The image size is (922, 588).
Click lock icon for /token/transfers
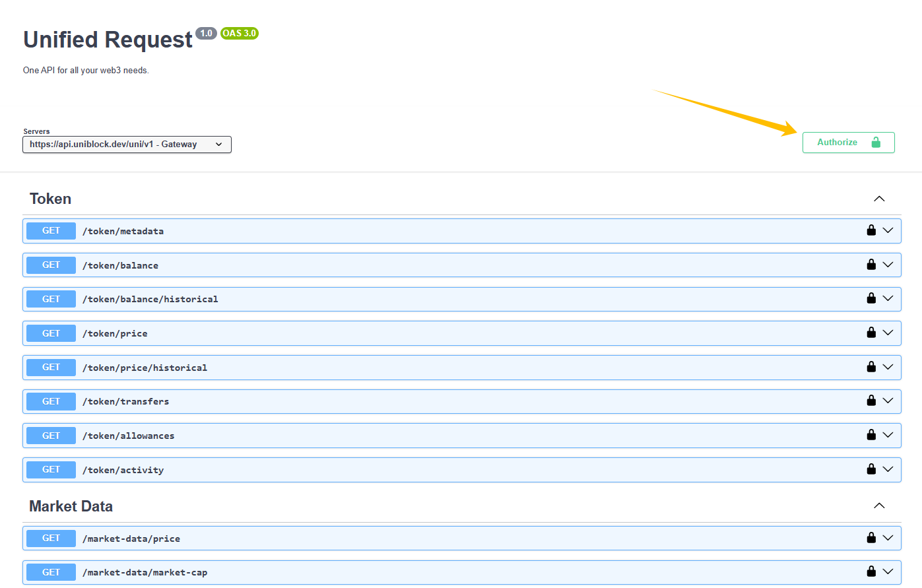(871, 401)
